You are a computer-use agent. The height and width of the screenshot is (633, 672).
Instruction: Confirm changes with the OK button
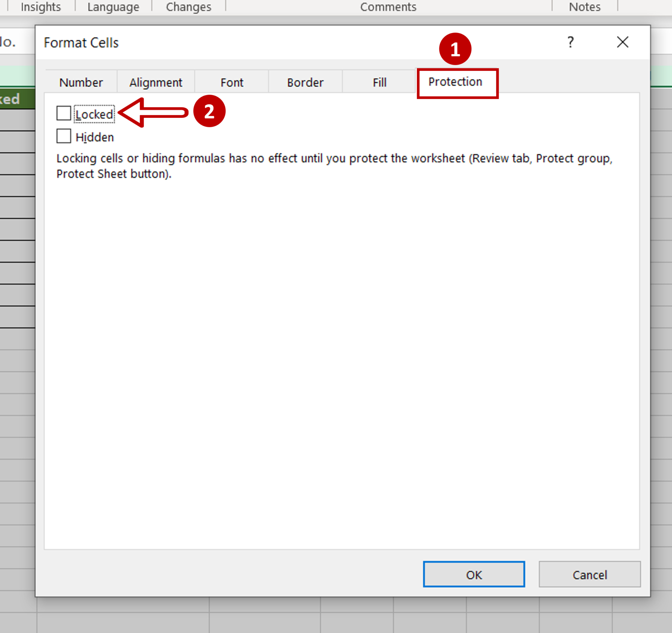tap(474, 575)
